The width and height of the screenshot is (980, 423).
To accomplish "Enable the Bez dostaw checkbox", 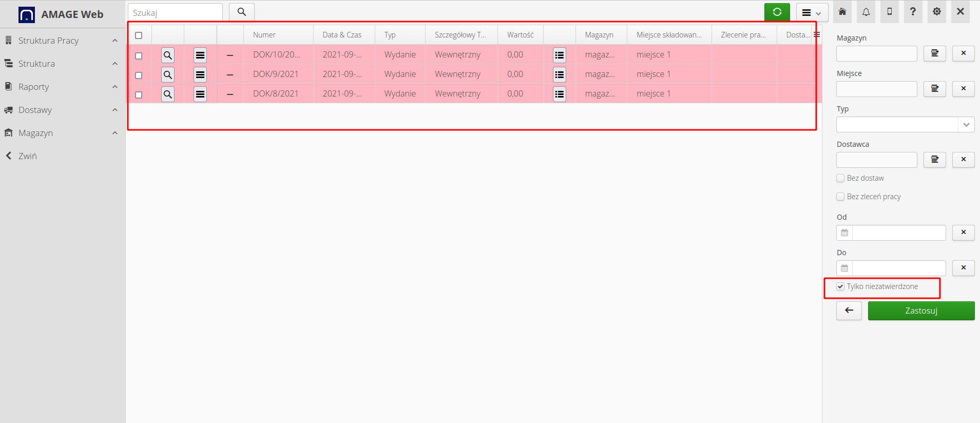I will click(840, 178).
